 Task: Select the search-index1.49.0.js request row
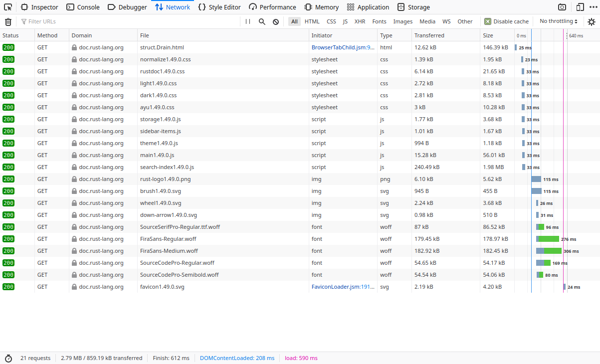tap(200, 167)
